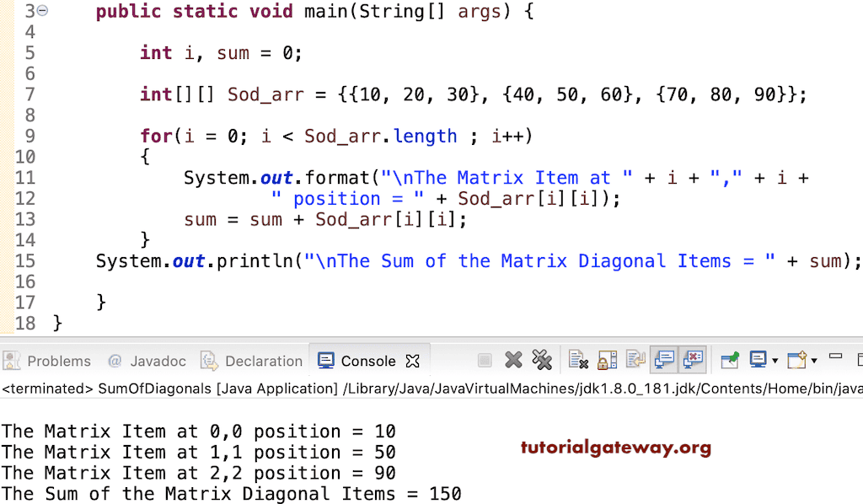Click the Sod_arr declaration on line 7
Viewport: 863px width, 504px height.
pyautogui.click(x=265, y=94)
